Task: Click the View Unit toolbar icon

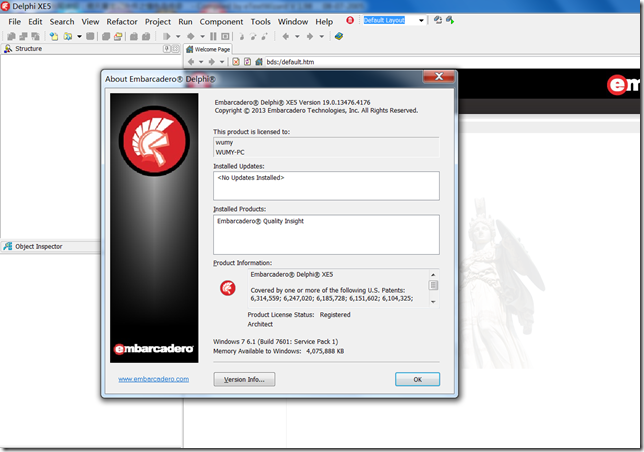Action: (12, 37)
